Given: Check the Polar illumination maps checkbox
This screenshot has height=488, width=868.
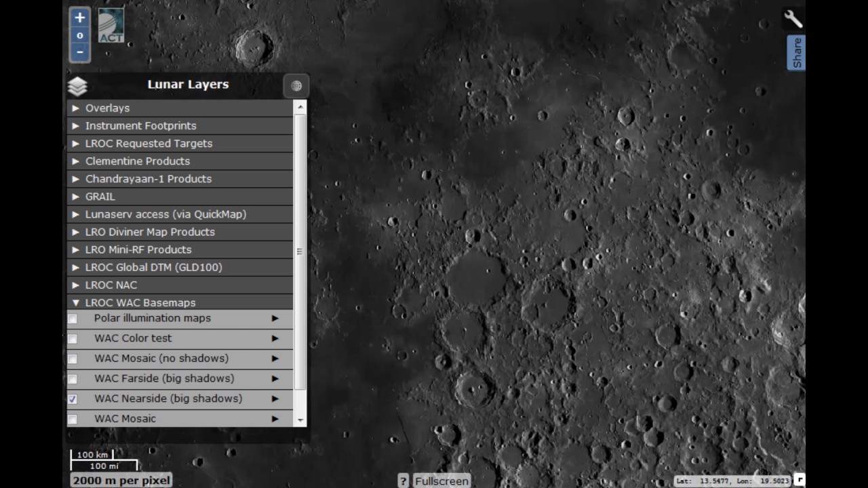Looking at the screenshot, I should click(73, 319).
